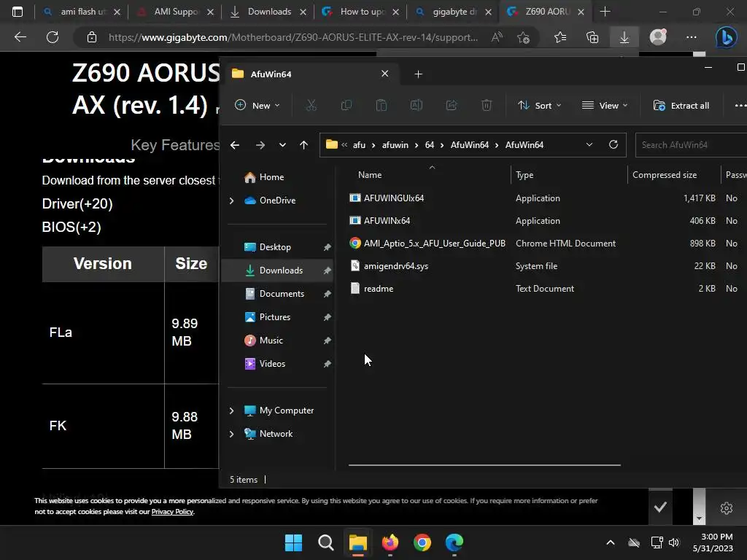Click the Rename icon in Explorer toolbar
Screen dimensions: 747x560
point(417,105)
